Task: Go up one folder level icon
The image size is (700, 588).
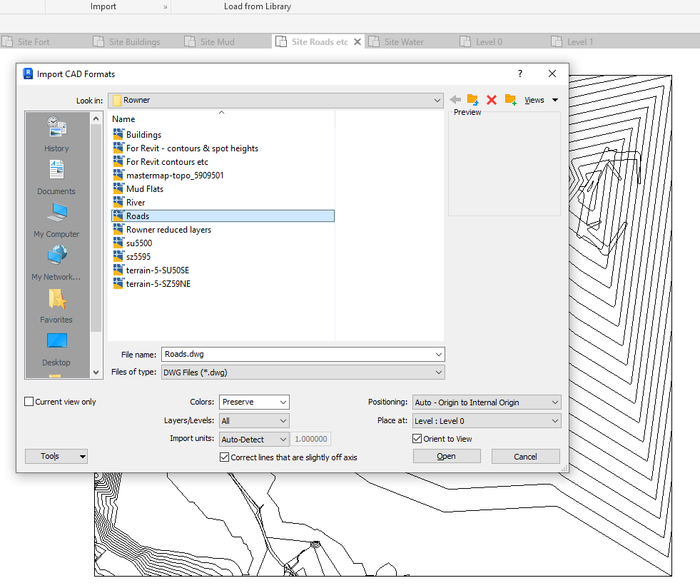Action: point(472,100)
